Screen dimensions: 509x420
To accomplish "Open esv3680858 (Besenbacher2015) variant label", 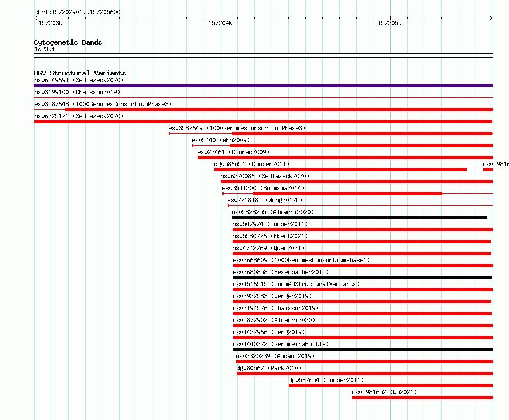I will point(281,272).
